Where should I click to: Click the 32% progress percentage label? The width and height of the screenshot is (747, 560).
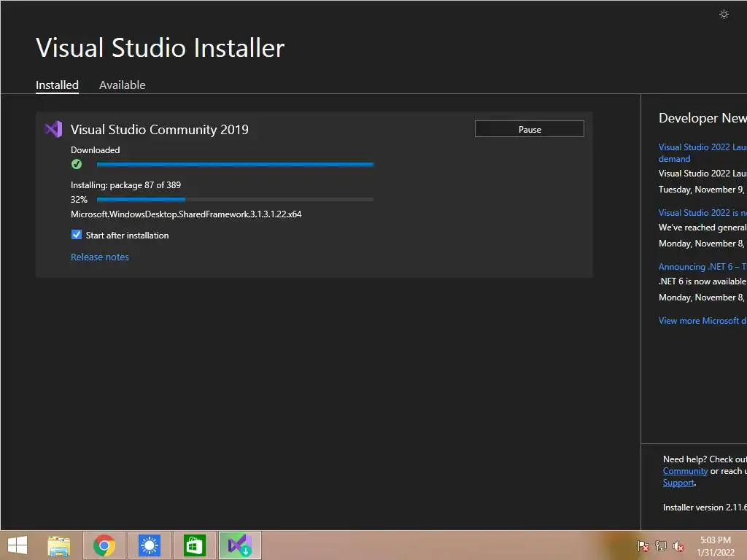(79, 200)
